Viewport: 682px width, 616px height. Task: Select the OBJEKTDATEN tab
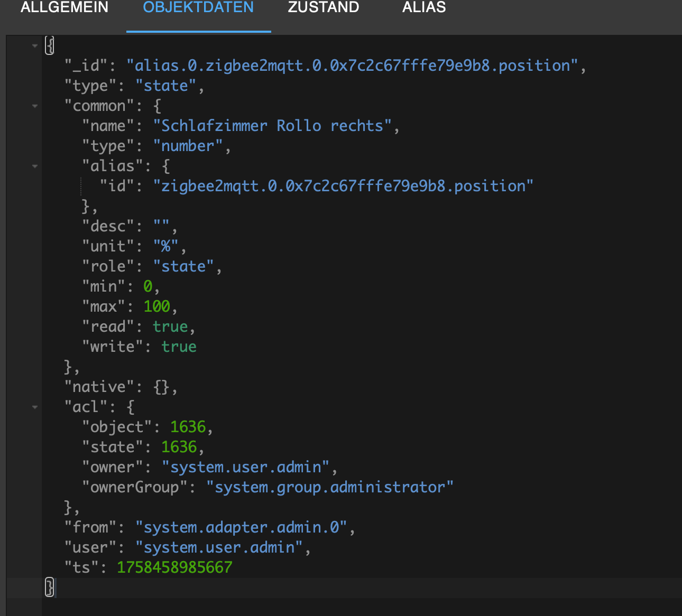coord(198,8)
